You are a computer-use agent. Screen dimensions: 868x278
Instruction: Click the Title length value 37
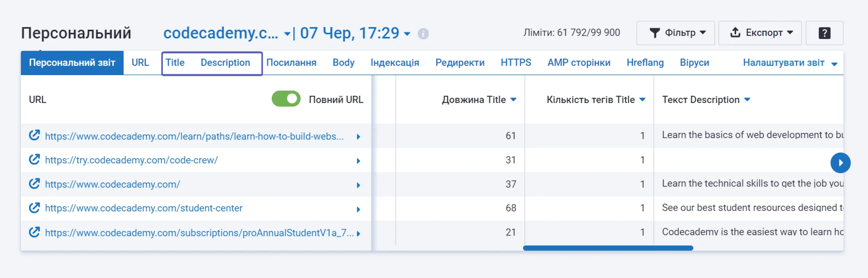pos(510,184)
